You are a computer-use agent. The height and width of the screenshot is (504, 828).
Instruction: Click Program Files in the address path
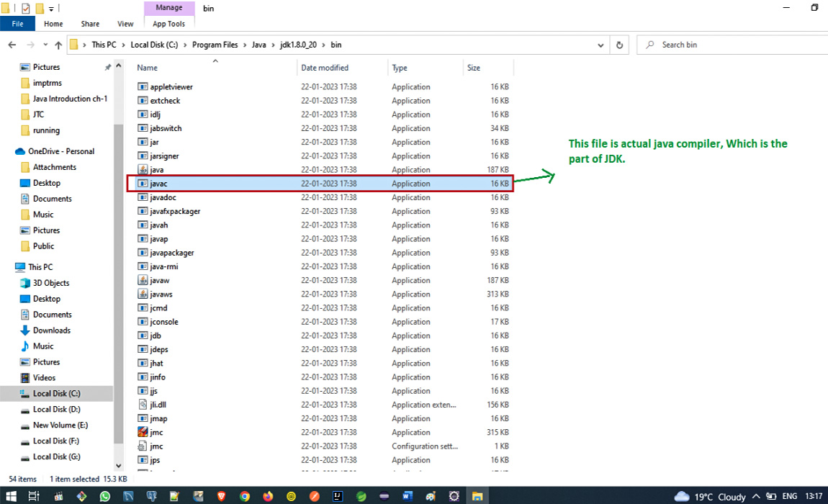coord(215,45)
